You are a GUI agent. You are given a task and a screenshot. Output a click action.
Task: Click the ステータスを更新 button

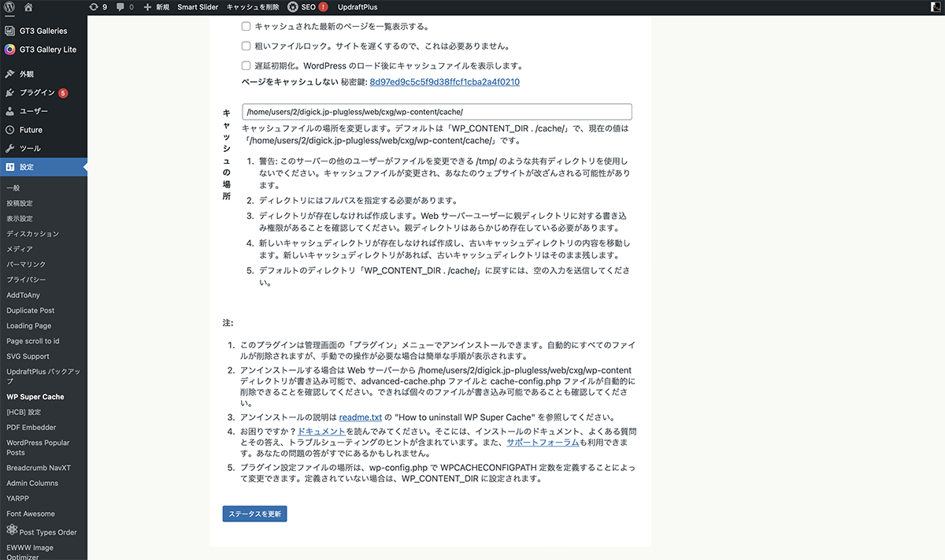(x=254, y=514)
